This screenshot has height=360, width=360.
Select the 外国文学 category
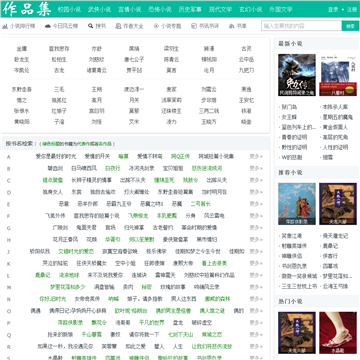click(281, 9)
